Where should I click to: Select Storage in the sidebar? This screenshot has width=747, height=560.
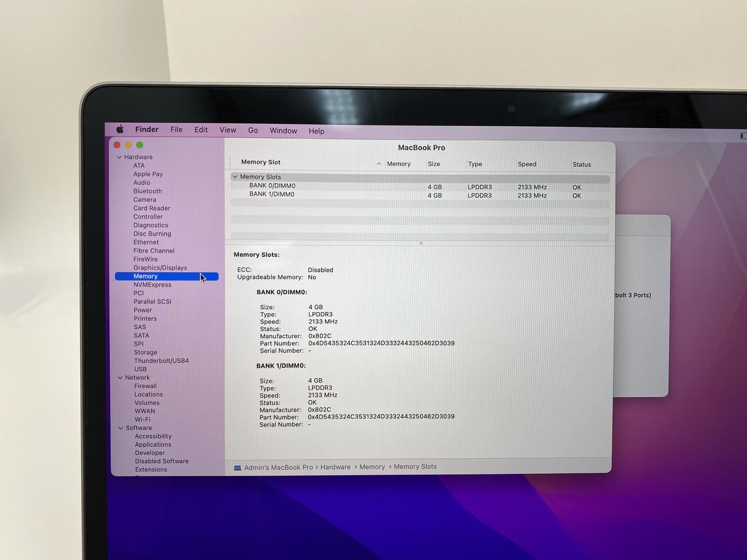coord(145,353)
